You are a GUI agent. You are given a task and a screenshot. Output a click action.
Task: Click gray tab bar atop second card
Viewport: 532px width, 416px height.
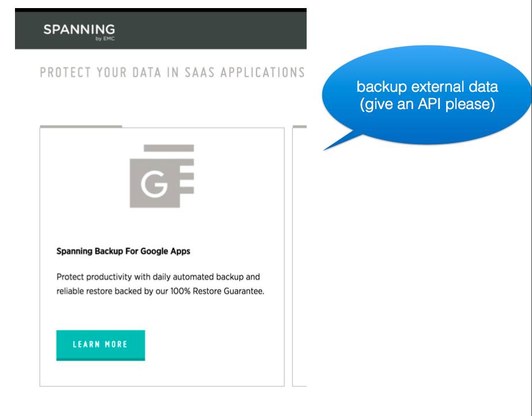pos(299,126)
